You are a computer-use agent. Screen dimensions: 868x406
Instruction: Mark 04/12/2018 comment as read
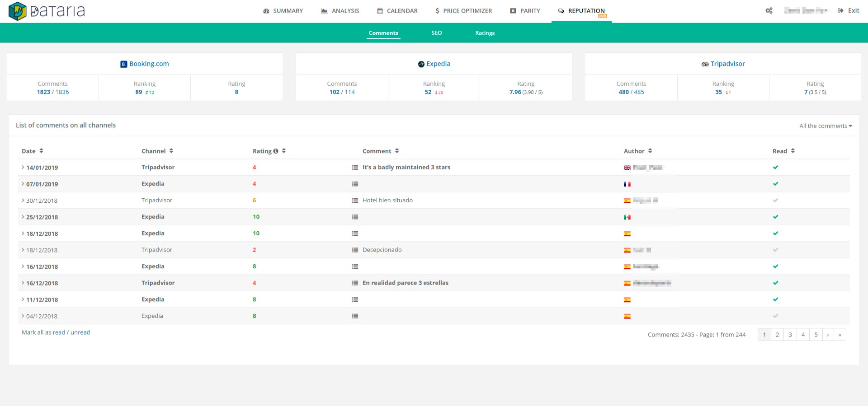point(776,316)
